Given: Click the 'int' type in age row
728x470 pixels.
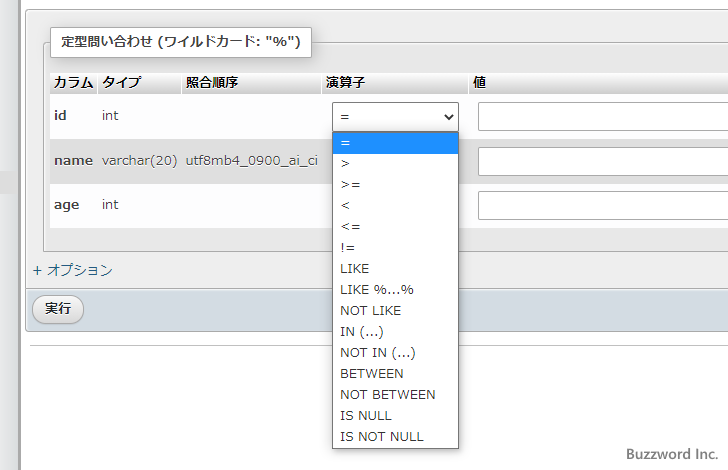Looking at the screenshot, I should click(110, 204).
